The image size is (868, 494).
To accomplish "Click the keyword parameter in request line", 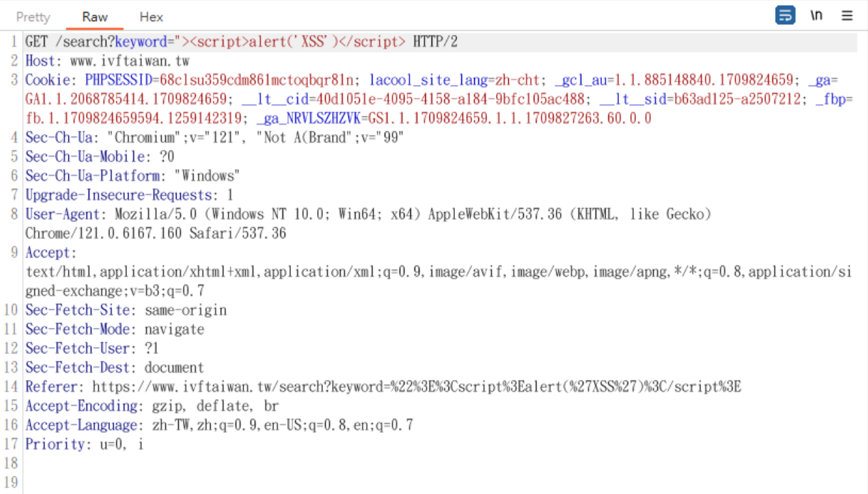I will pyautogui.click(x=141, y=42).
